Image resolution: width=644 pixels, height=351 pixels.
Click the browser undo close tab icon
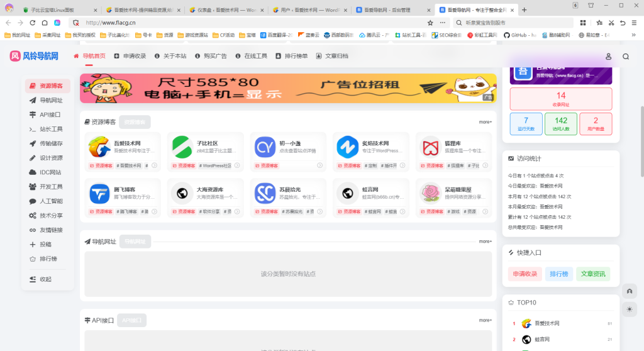pyautogui.click(x=623, y=23)
